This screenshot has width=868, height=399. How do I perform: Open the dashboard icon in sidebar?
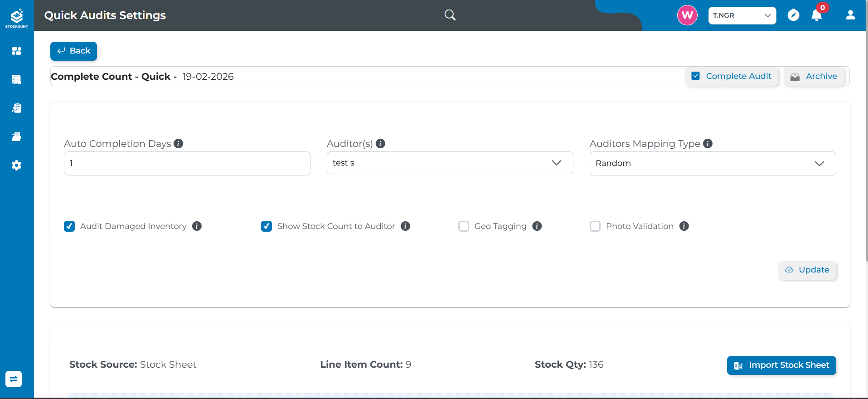coord(17,51)
